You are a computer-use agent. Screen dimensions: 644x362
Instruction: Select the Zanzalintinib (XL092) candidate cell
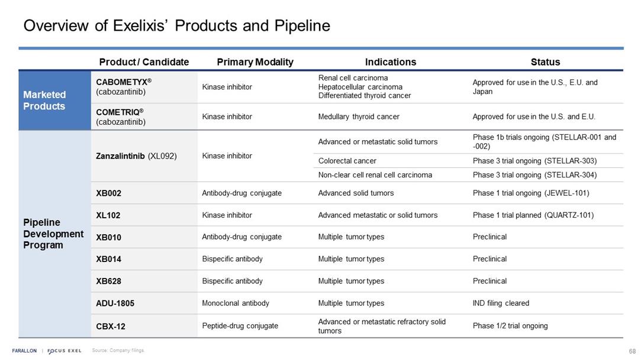(x=137, y=156)
